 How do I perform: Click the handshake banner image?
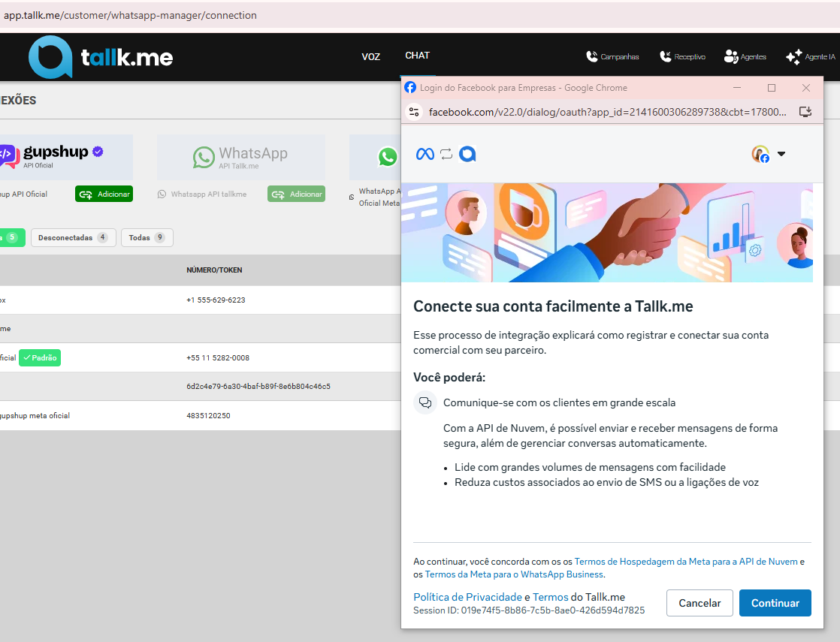tap(607, 232)
